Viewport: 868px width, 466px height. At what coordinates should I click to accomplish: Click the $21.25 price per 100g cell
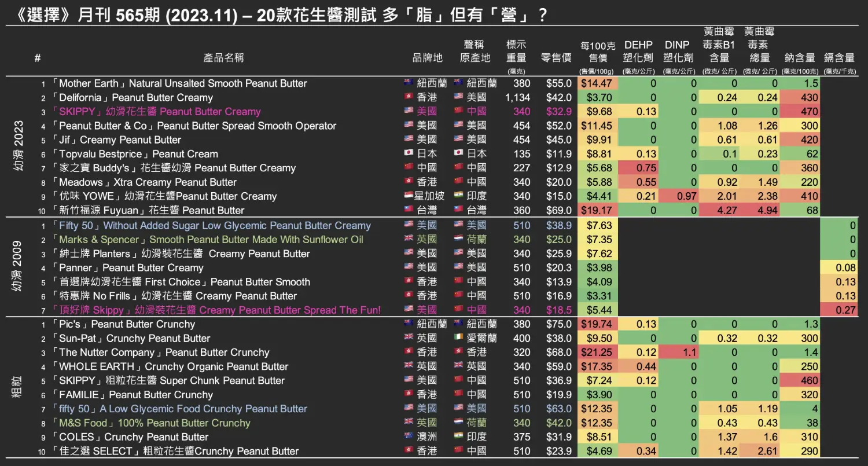point(597,353)
